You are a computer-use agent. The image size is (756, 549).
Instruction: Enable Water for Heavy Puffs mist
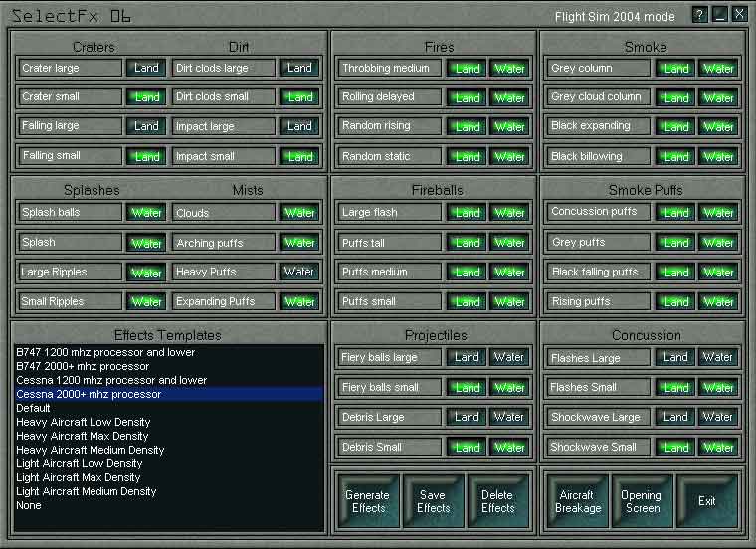pyautogui.click(x=299, y=272)
